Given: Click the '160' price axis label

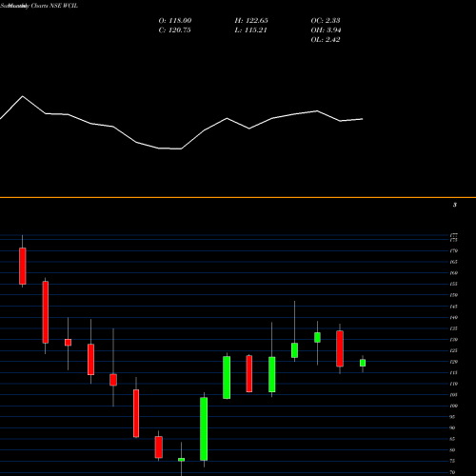Looking at the screenshot, I should (x=453, y=273).
